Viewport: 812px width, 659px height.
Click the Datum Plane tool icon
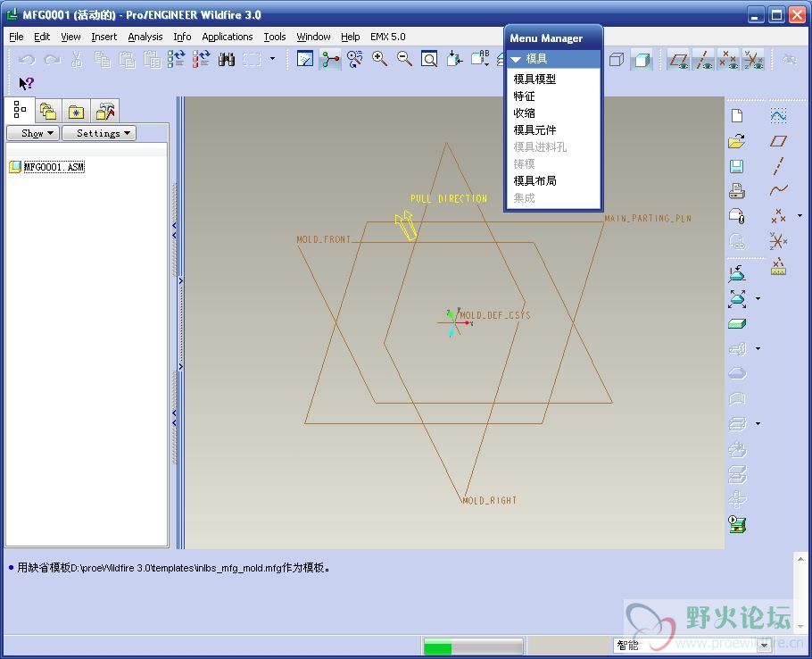(778, 141)
